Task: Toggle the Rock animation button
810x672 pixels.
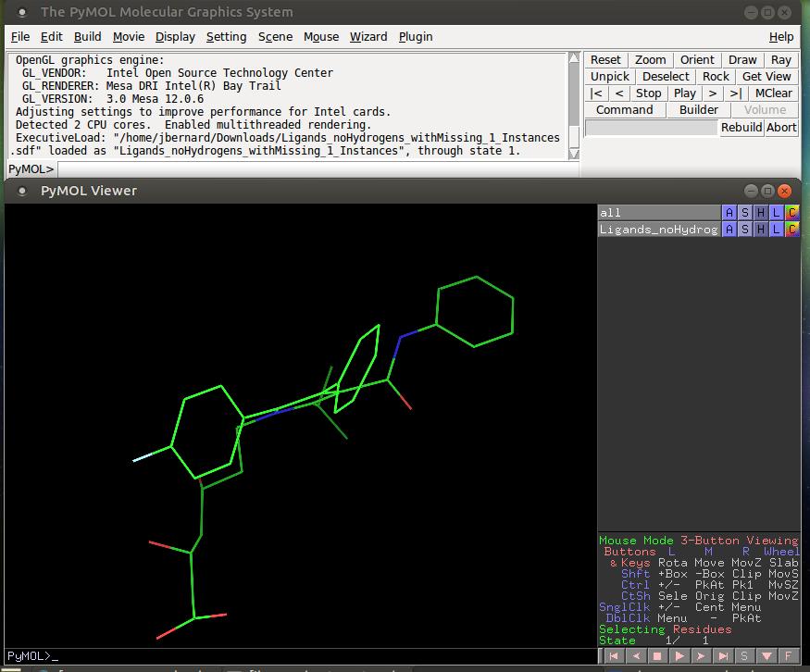Action: [716, 77]
